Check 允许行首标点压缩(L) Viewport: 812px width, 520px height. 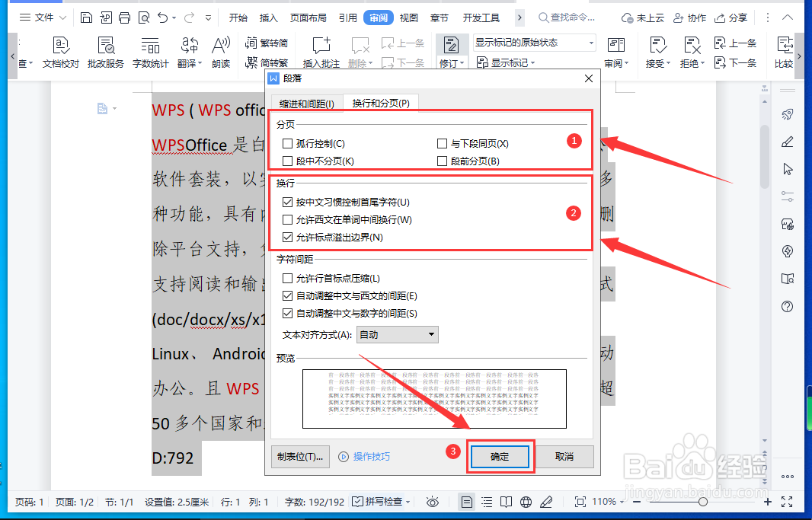287,278
